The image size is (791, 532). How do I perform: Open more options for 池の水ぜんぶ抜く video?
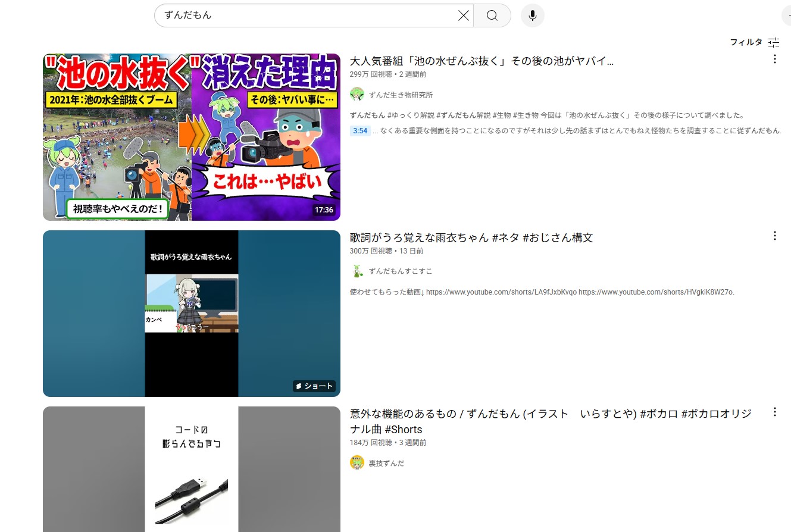[774, 59]
